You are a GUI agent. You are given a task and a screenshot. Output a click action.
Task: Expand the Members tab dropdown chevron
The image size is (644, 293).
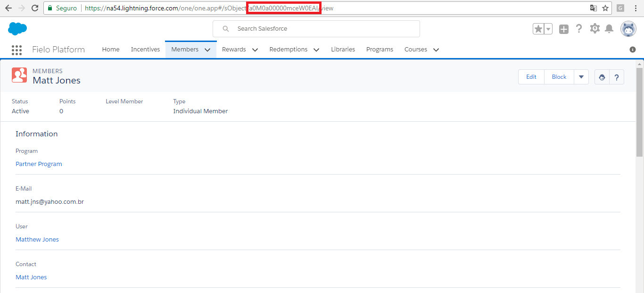coord(207,50)
